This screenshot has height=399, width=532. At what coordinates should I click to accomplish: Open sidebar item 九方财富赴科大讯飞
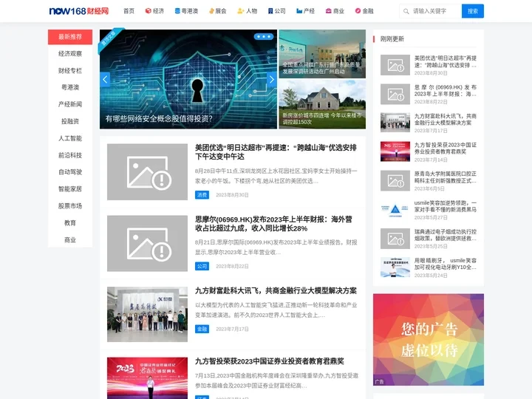pyautogui.click(x=445, y=120)
